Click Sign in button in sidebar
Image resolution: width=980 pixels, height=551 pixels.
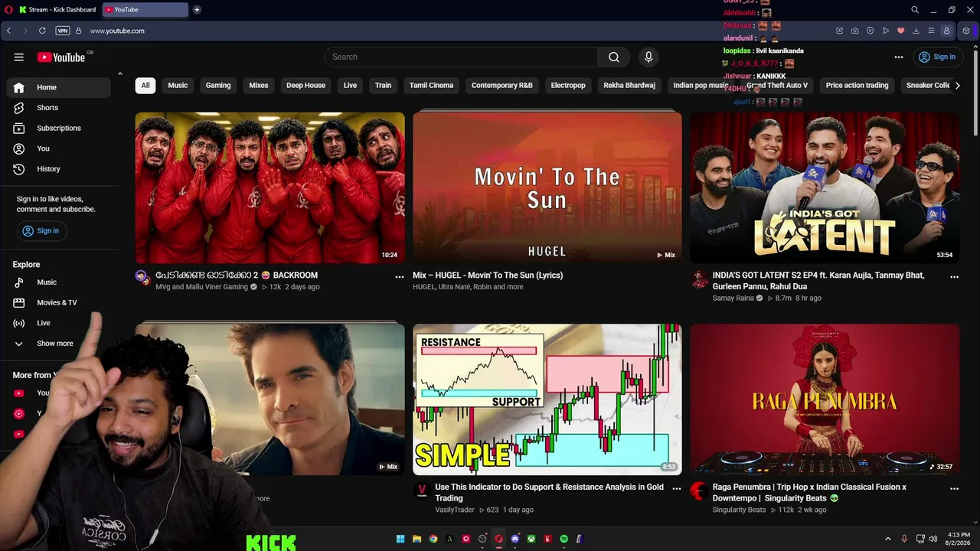coord(41,230)
